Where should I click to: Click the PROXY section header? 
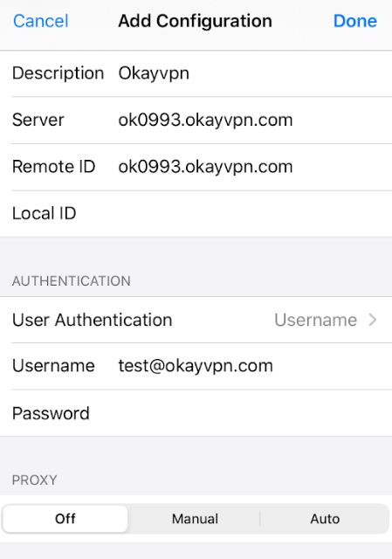(x=35, y=480)
